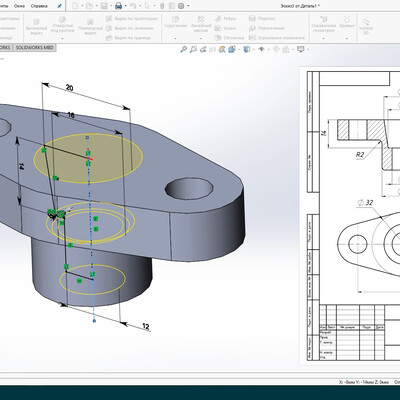This screenshot has width=400, height=400.
Task: Click Previous View icon
Action: click(x=203, y=50)
